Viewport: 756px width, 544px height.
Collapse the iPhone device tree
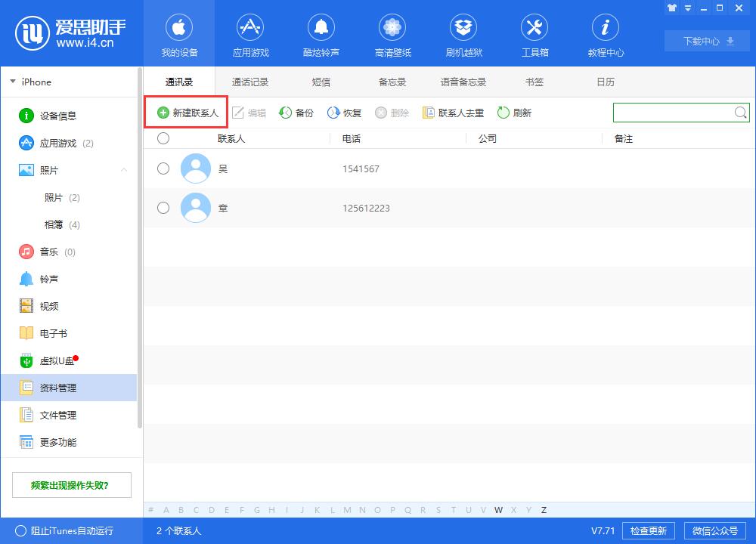tap(13, 81)
